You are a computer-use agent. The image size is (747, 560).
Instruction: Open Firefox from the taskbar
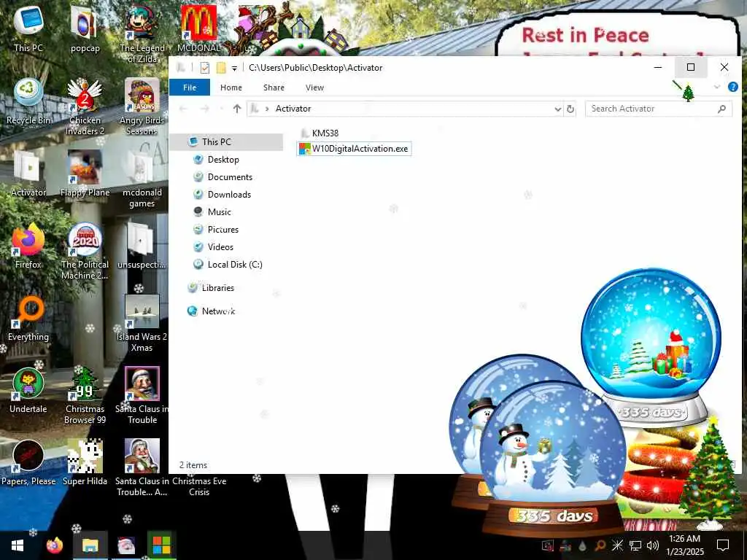coord(55,545)
